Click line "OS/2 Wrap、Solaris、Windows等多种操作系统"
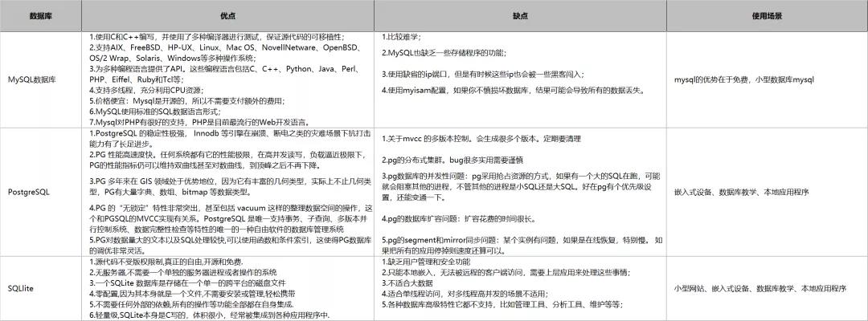868x321 pixels. (172, 58)
